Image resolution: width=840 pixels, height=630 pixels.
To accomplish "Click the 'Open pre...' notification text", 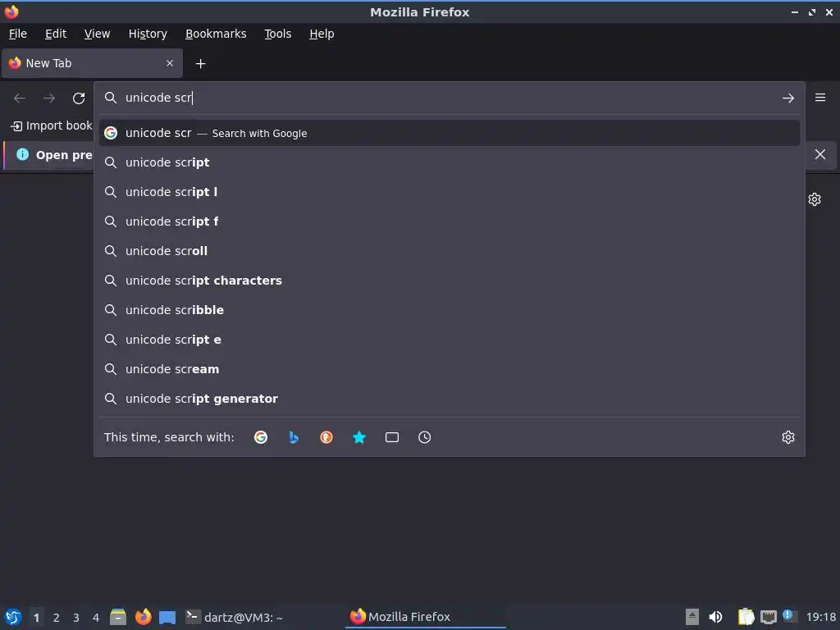I will pos(64,155).
